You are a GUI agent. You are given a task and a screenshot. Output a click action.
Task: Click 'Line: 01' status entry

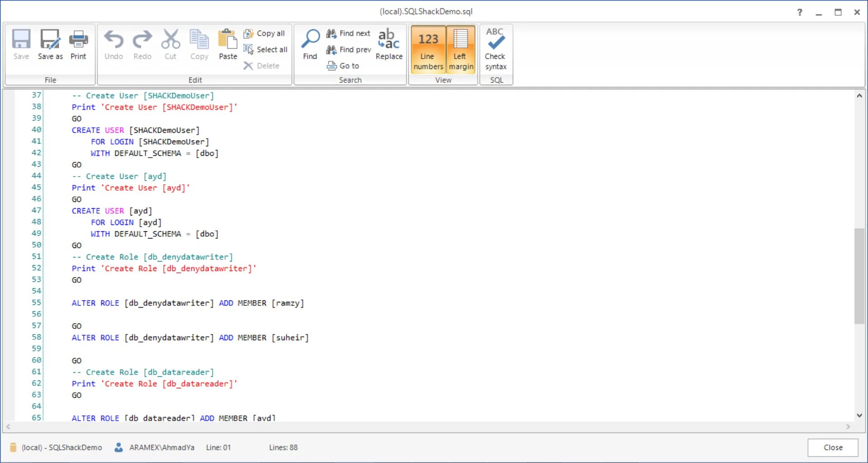(x=218, y=448)
